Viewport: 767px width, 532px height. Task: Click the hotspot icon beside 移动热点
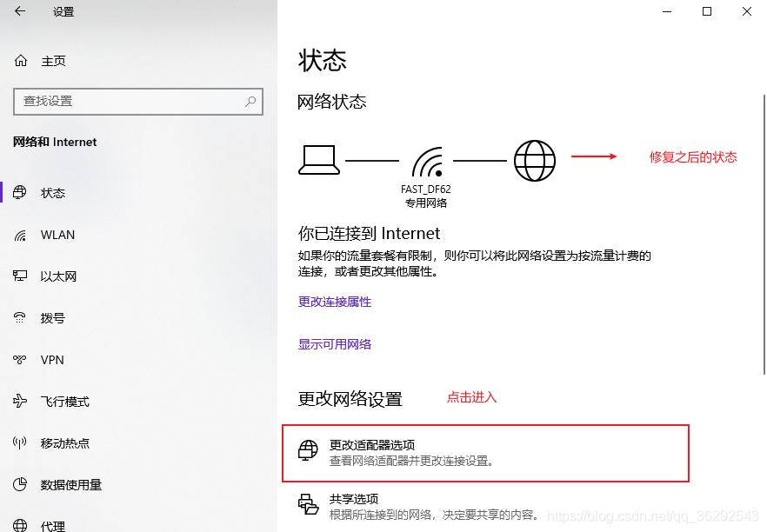[19, 443]
